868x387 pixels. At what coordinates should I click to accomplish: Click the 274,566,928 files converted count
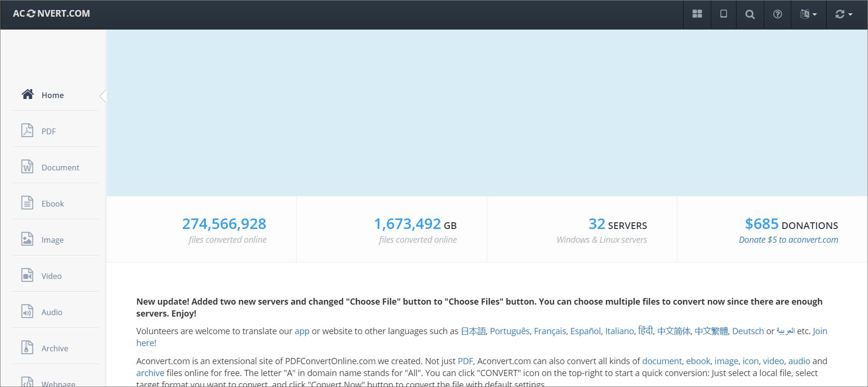point(224,224)
